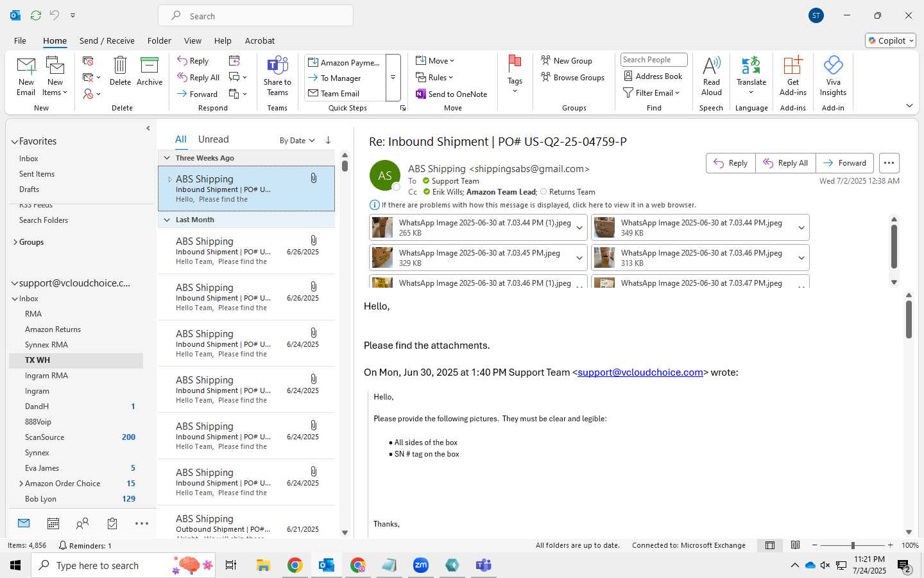Click the Address Book icon
The width and height of the screenshot is (924, 578).
[x=628, y=76]
